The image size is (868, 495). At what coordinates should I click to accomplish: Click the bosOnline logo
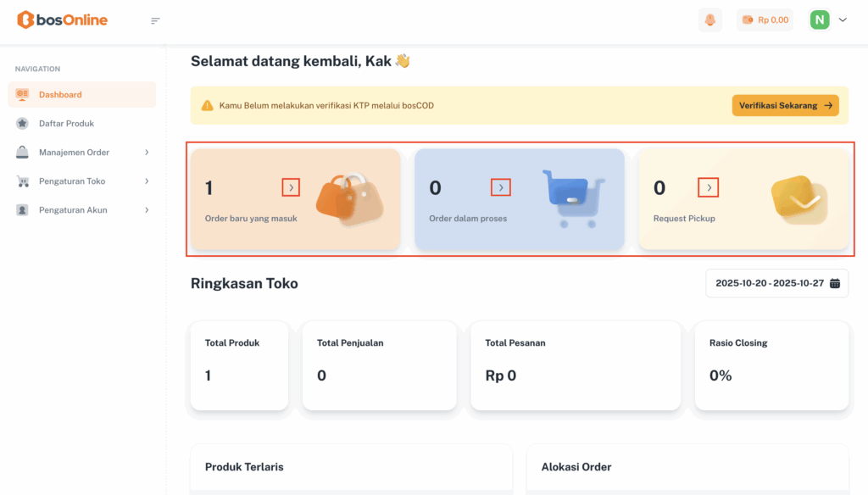pos(62,19)
